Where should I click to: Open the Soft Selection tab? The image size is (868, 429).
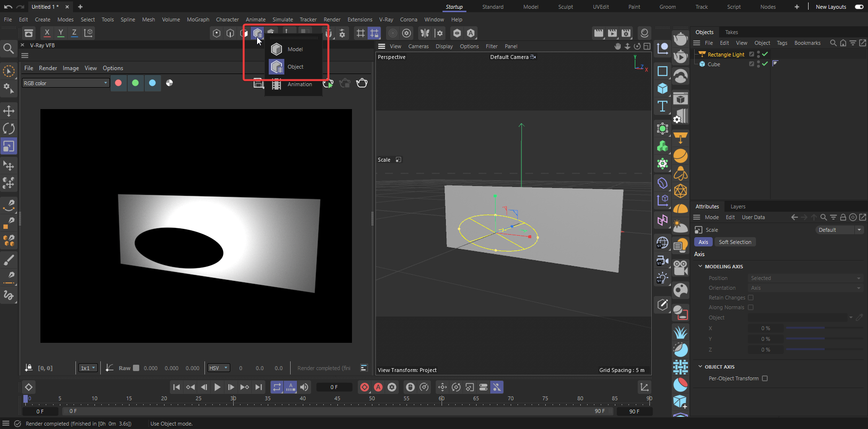click(735, 242)
